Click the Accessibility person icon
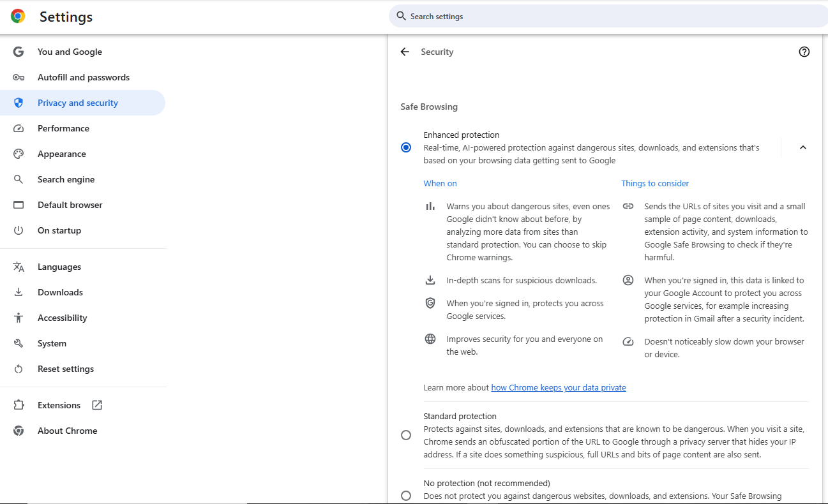This screenshot has width=828, height=504. [x=19, y=318]
